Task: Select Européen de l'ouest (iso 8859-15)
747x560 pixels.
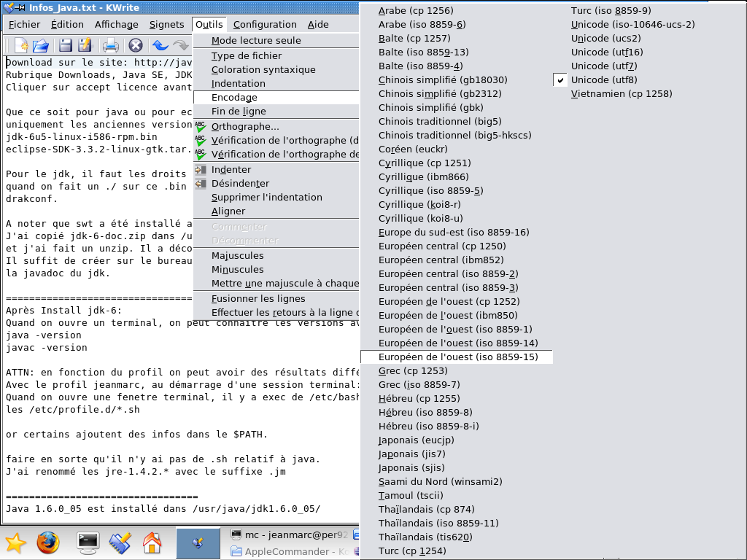Action: tap(457, 357)
